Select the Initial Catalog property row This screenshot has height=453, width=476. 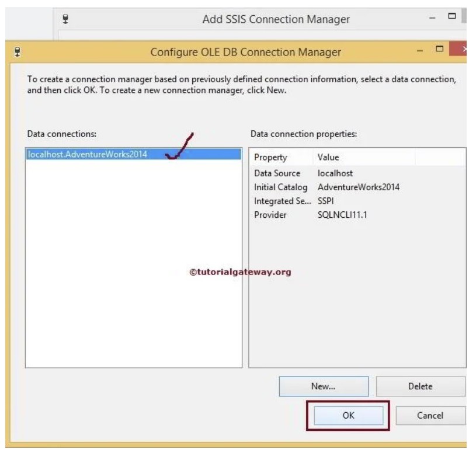click(357, 187)
